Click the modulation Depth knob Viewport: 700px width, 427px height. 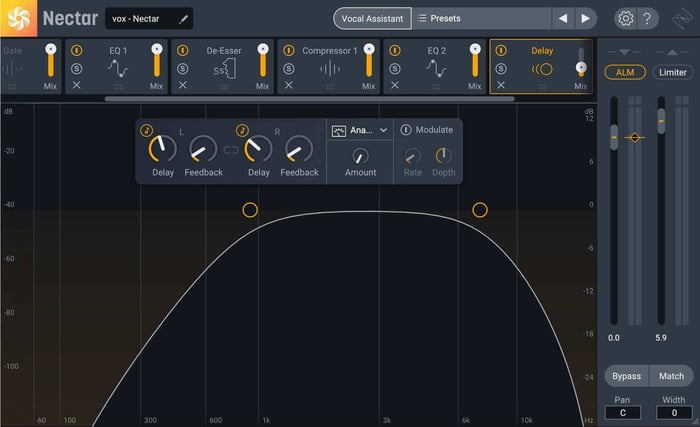tap(443, 155)
